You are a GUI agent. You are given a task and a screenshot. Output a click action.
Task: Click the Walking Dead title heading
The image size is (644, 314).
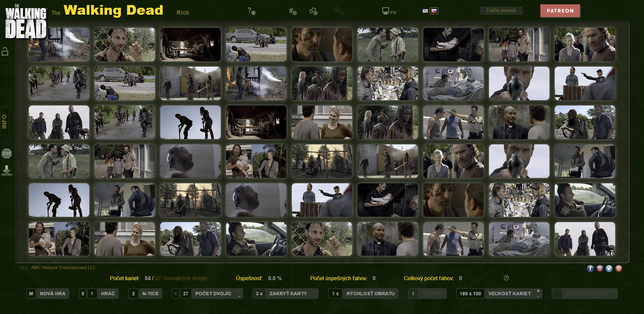point(113,10)
